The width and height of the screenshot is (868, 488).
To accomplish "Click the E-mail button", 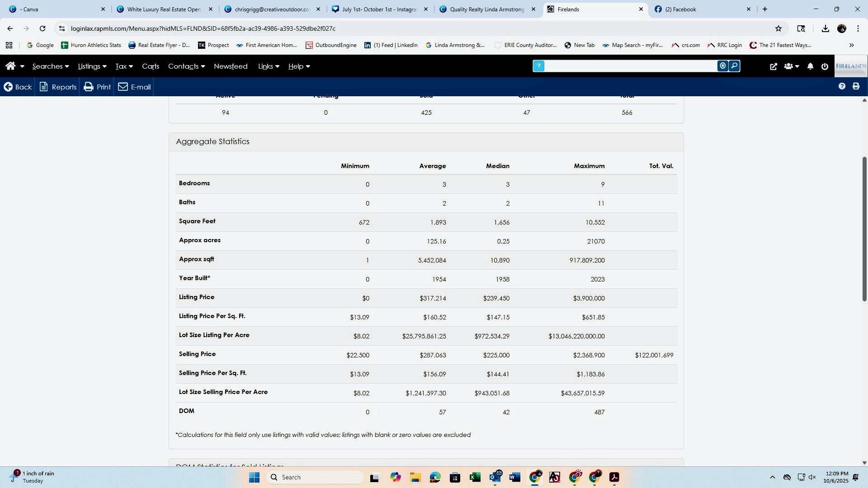I will (135, 87).
